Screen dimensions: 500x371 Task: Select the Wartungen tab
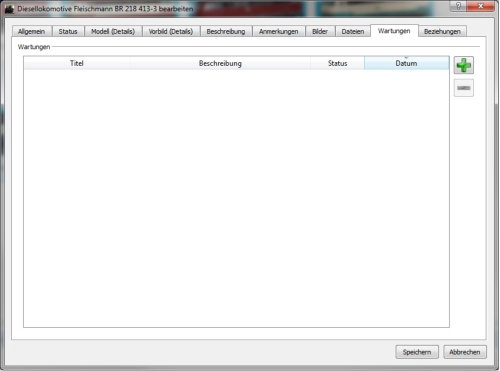394,31
